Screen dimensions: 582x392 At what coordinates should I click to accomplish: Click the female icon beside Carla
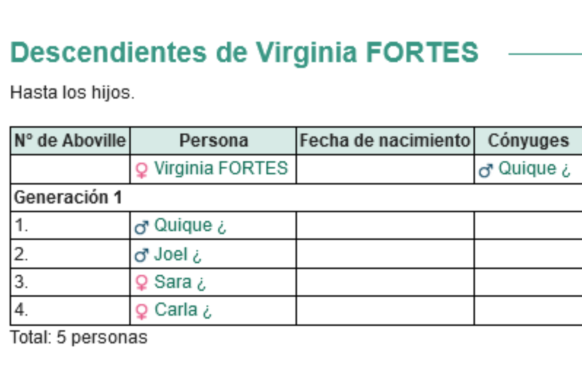click(x=141, y=311)
